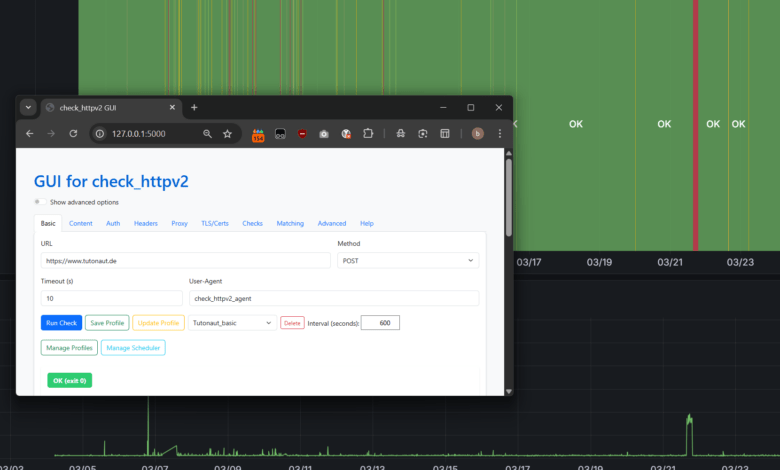Click the camera screenshot extension icon

tap(324, 133)
